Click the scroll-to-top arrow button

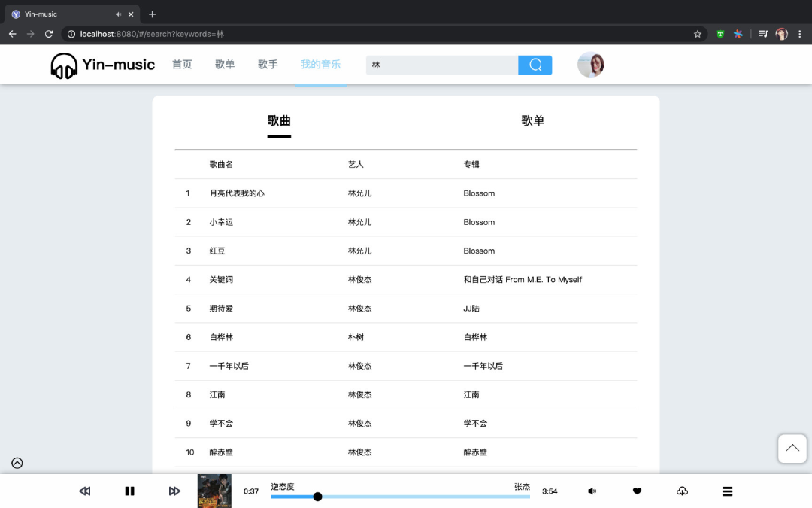pos(792,449)
